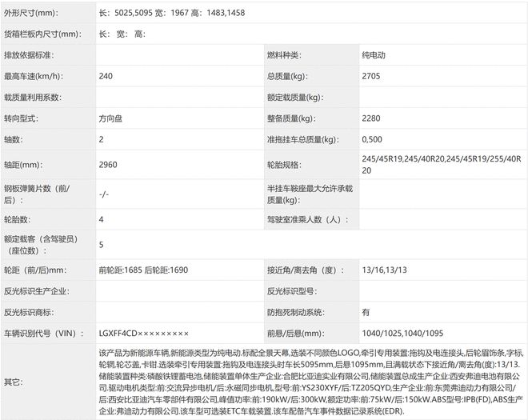The height and width of the screenshot is (420, 528).
Task: Select the 防抱死制动系统 label
Action: click(296, 312)
